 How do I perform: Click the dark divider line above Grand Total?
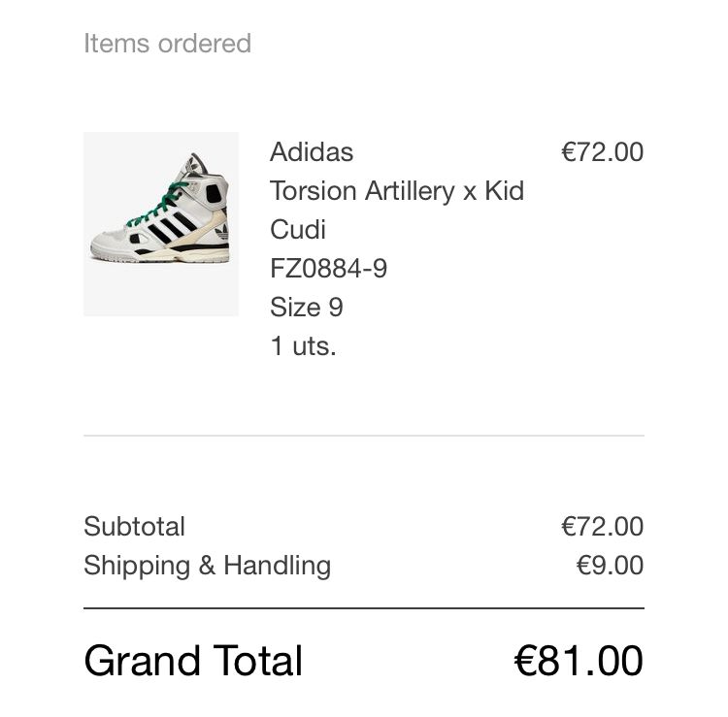363,608
